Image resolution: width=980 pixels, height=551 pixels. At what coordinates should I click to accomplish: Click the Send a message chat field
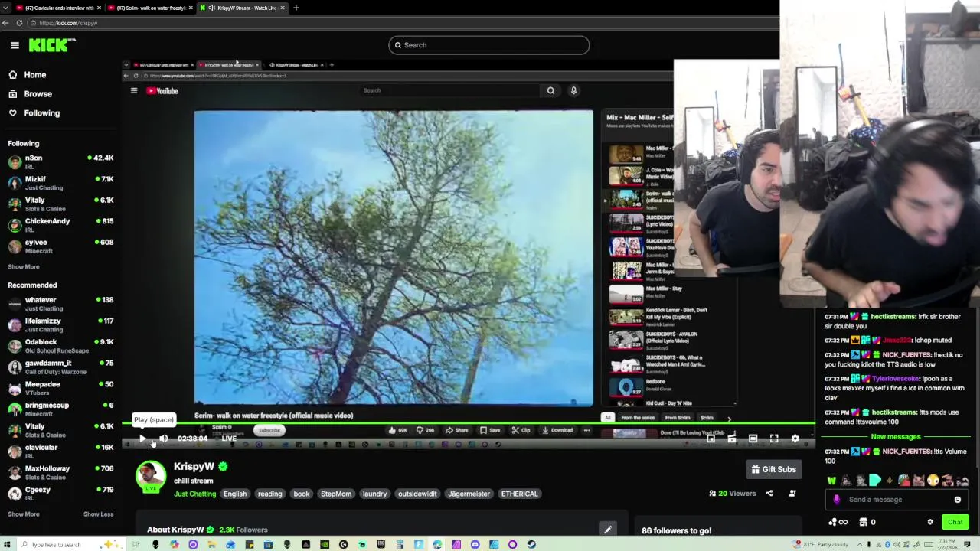897,500
